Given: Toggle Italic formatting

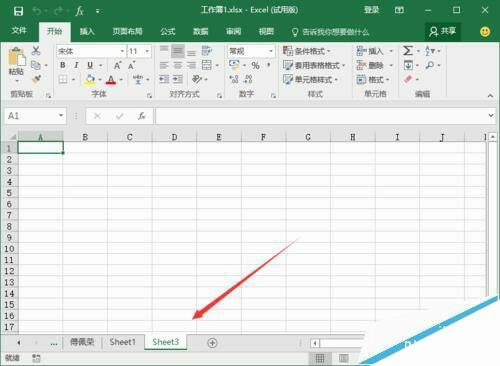Looking at the screenshot, I should pyautogui.click(x=76, y=65).
